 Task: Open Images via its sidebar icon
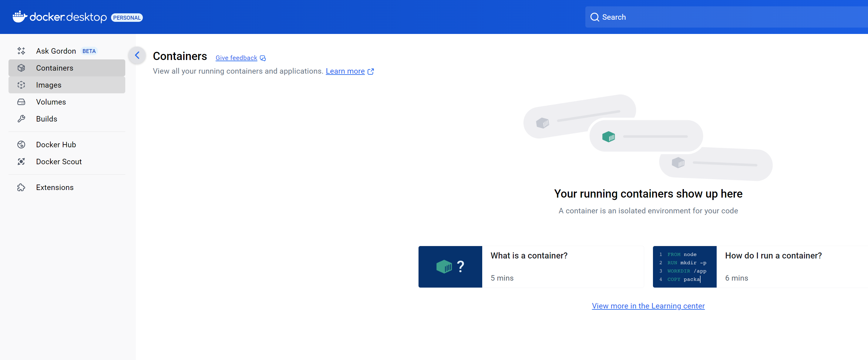click(x=21, y=85)
